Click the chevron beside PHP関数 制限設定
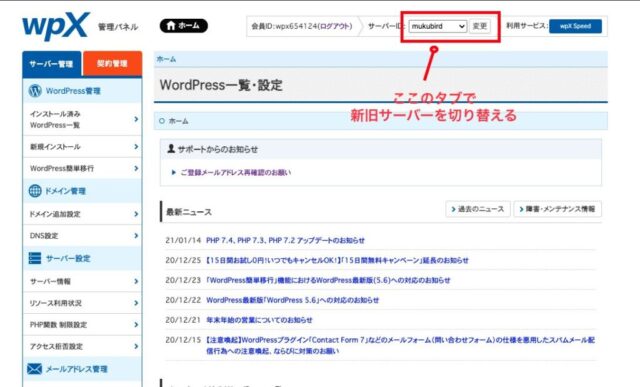 pyautogui.click(x=136, y=325)
